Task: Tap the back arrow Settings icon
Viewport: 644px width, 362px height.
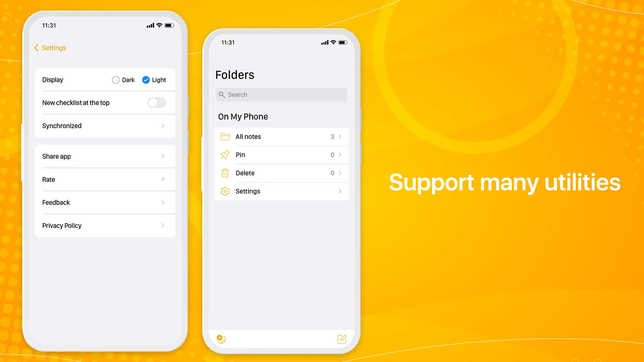Action: (x=36, y=48)
